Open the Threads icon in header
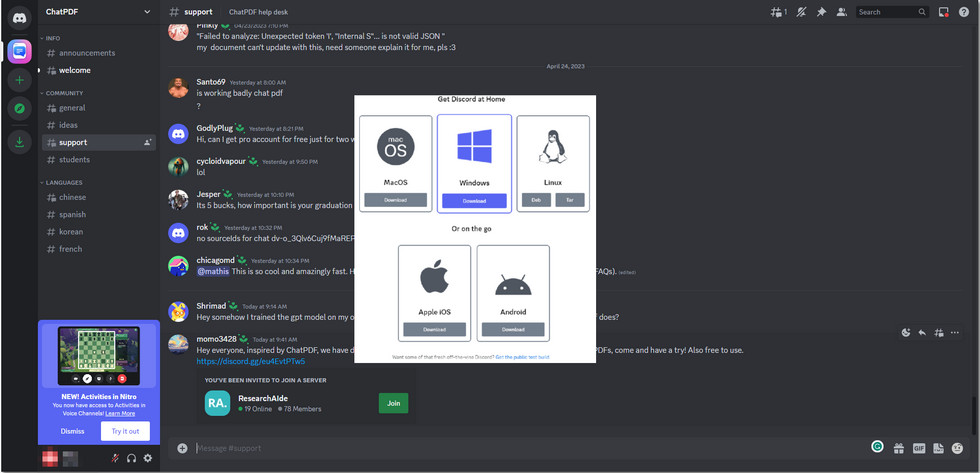This screenshot has height=473, width=980. 778,12
